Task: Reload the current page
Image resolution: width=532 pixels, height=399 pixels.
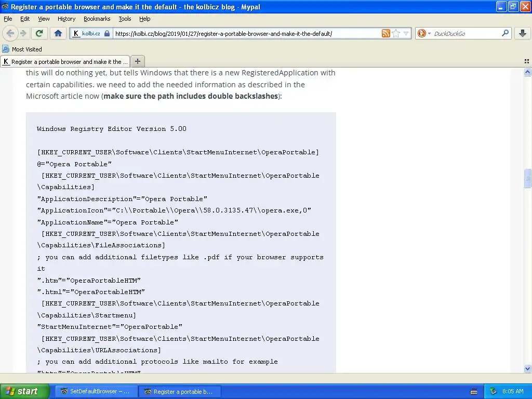Action: pyautogui.click(x=39, y=33)
